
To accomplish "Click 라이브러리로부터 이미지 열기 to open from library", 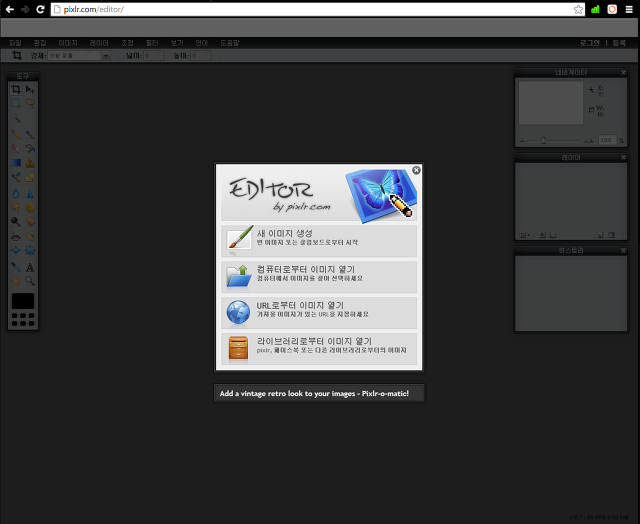I will 319,349.
